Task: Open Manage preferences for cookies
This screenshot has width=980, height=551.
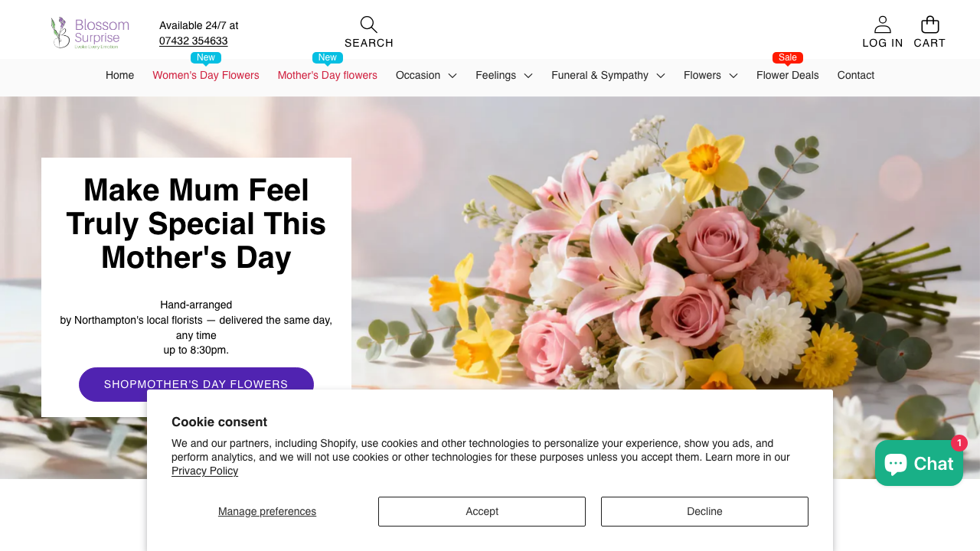Action: pos(266,511)
